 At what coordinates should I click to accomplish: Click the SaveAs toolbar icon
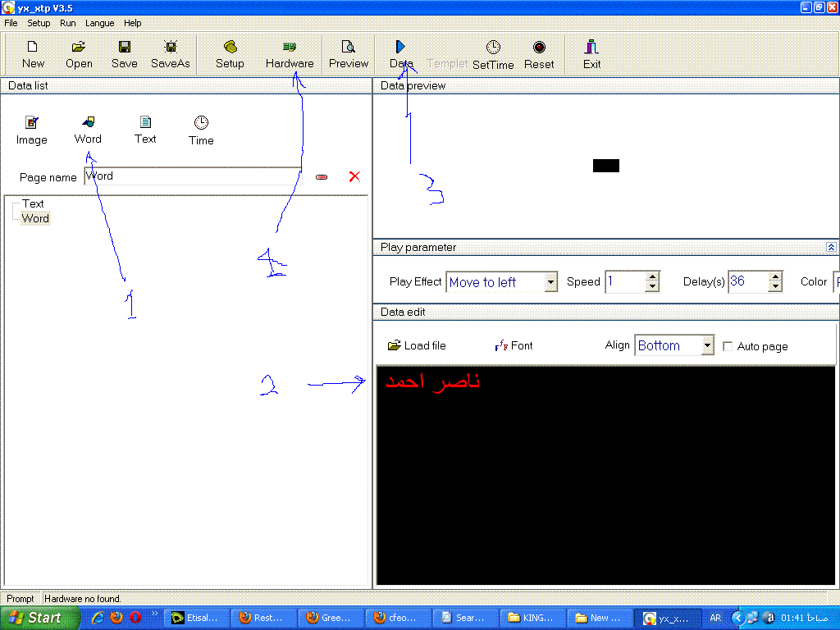click(171, 54)
